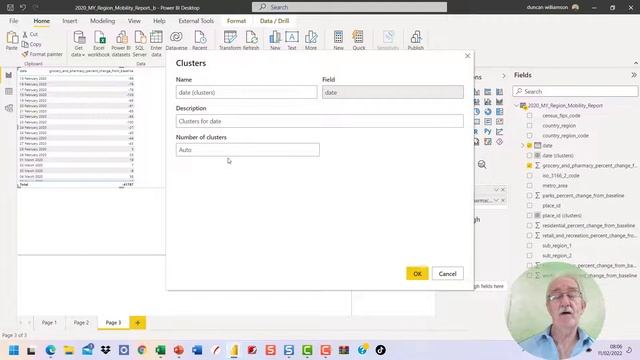Click the Description input field
Viewport: 640px width, 360px height.
pyautogui.click(x=320, y=121)
